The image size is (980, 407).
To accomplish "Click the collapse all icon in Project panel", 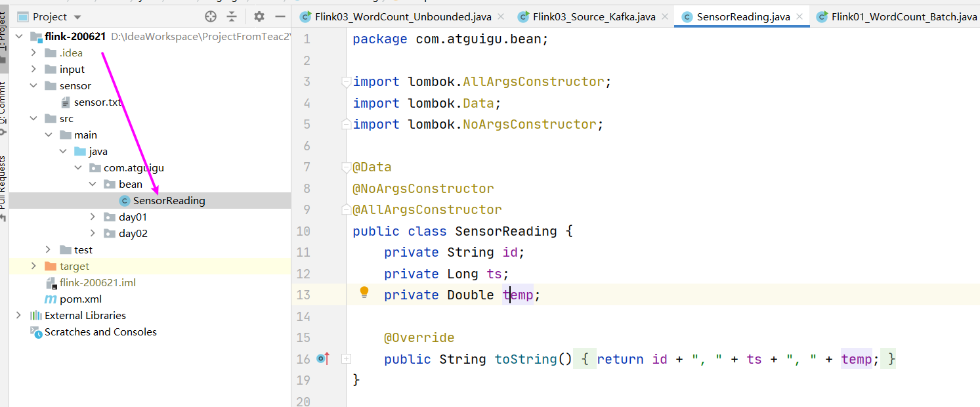I will click(232, 17).
